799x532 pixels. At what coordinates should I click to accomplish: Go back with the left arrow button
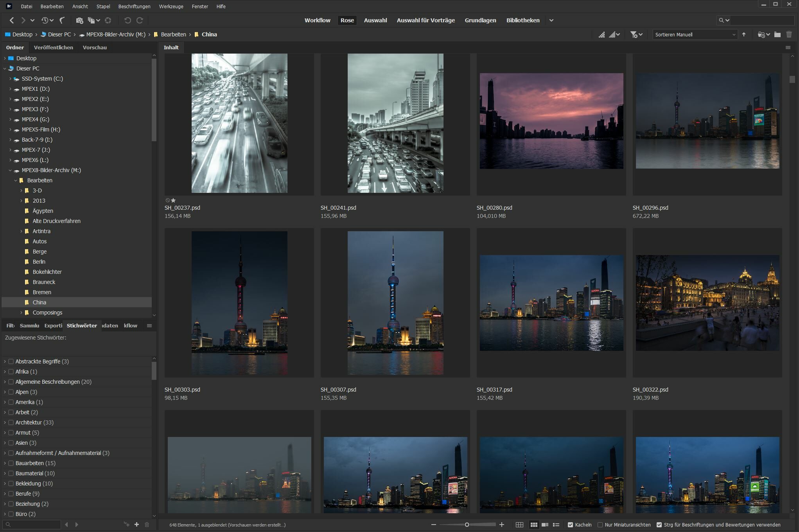pos(12,20)
